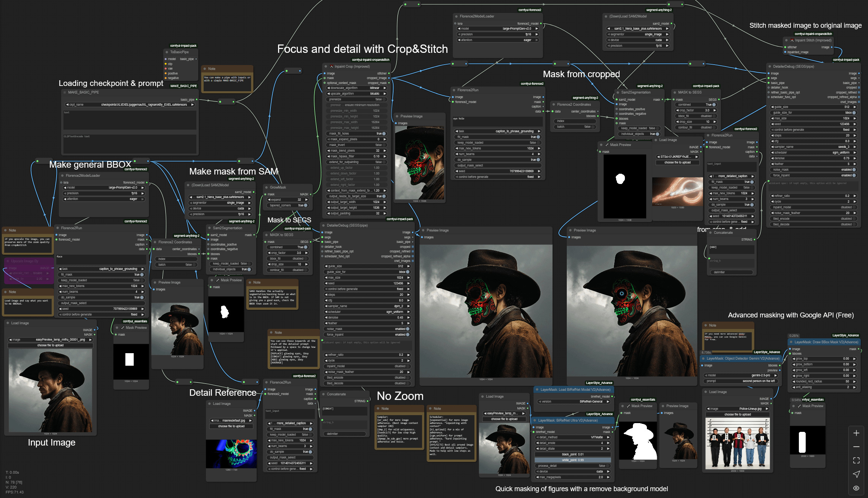Image resolution: width=868 pixels, height=498 pixels.
Task: Toggle link visibility with the eye icon
Action: pos(856,488)
